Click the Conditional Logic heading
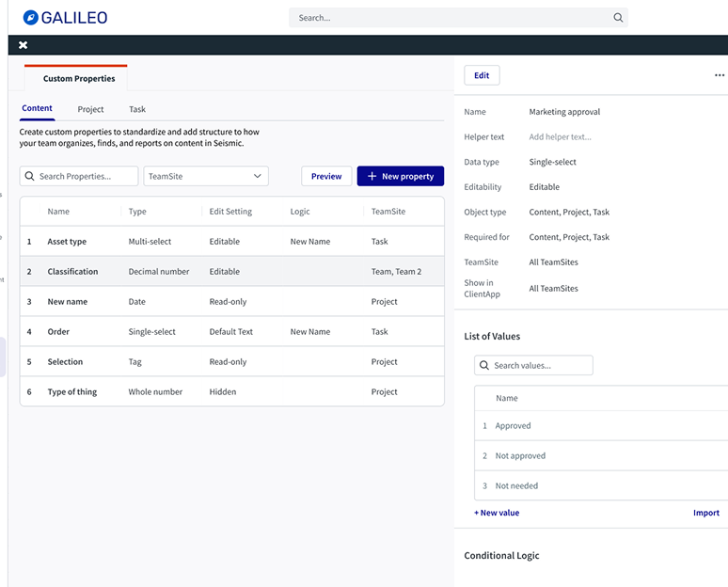 501,555
